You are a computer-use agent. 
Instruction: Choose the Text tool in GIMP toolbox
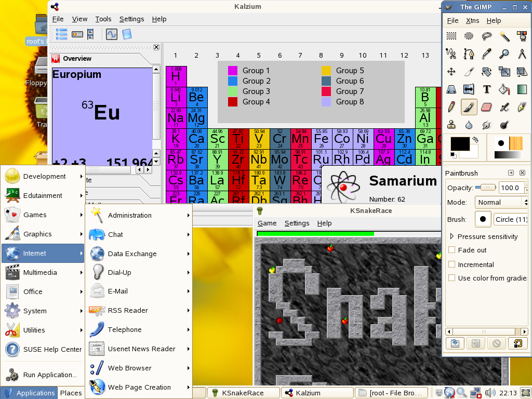[x=487, y=89]
